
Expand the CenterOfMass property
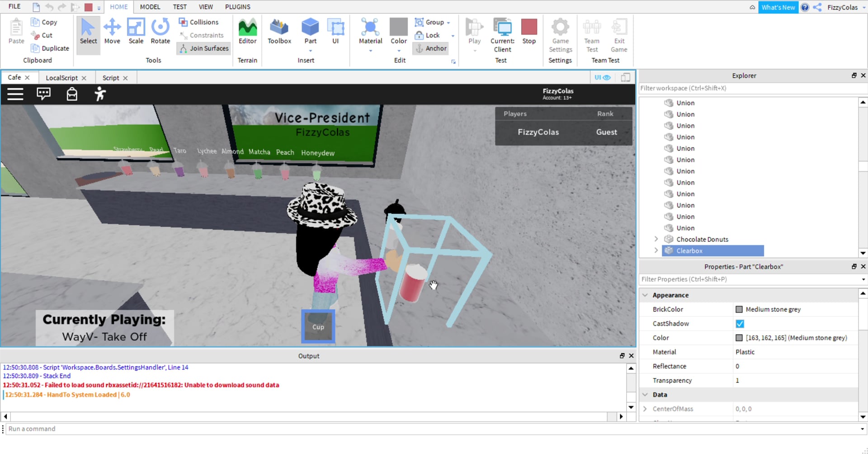(x=645, y=409)
